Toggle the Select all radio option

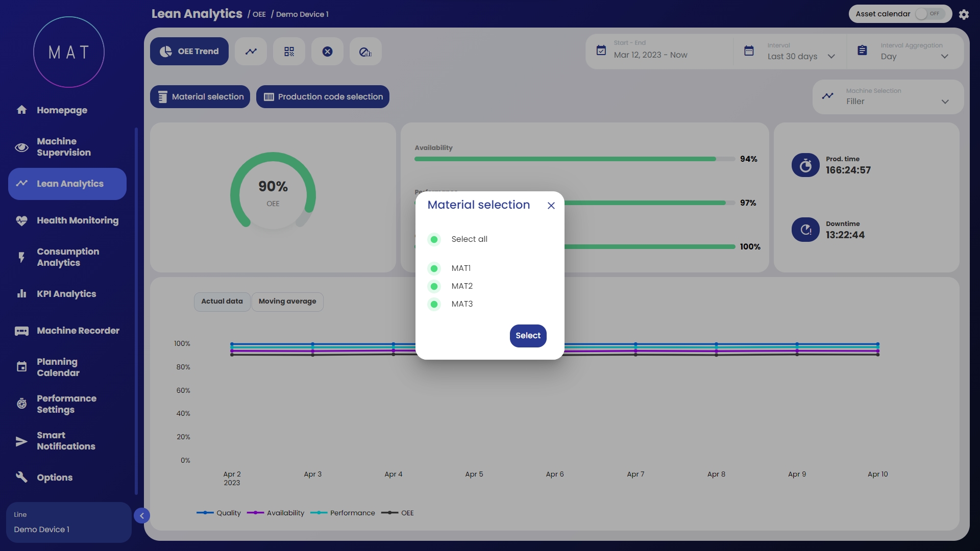pos(434,239)
